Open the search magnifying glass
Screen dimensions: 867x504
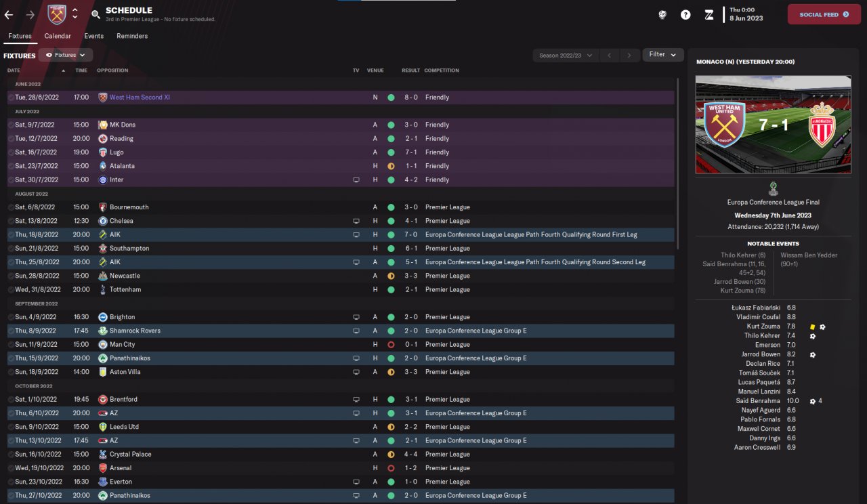[96, 14]
